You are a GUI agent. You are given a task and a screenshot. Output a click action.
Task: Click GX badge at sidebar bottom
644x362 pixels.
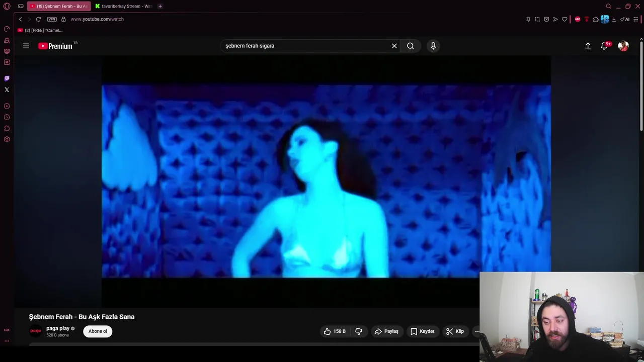pyautogui.click(x=7, y=330)
